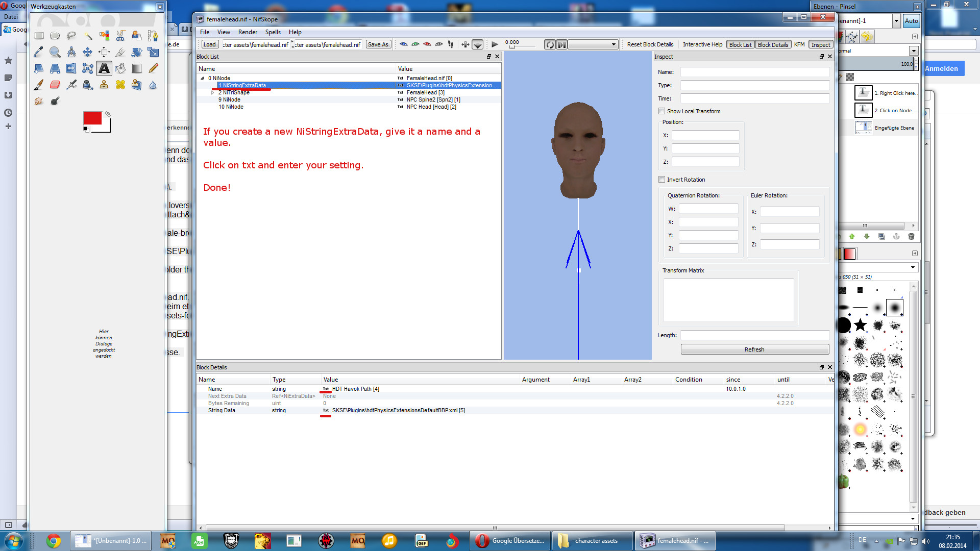This screenshot has width=980, height=551.
Task: Select the Eraser tool
Action: pyautogui.click(x=55, y=85)
